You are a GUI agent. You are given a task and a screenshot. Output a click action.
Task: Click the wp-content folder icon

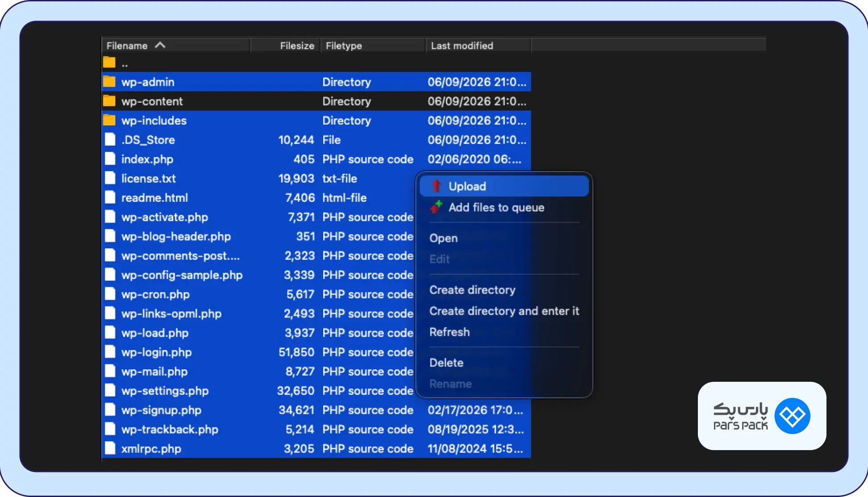coord(109,100)
